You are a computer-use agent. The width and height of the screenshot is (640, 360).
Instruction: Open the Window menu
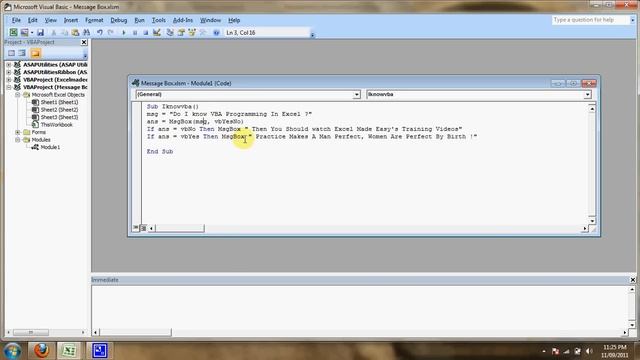[x=210, y=20]
